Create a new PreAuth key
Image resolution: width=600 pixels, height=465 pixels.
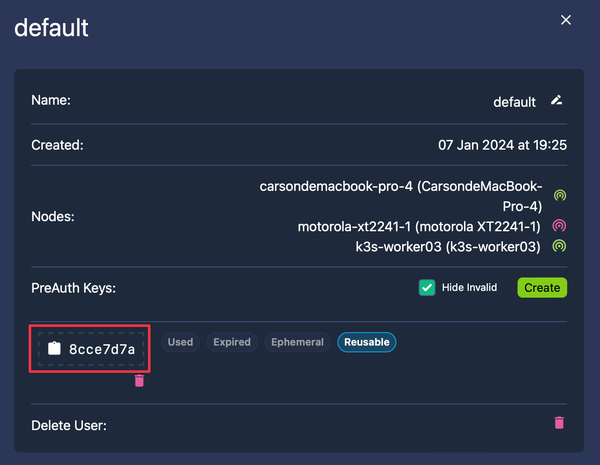(x=542, y=287)
